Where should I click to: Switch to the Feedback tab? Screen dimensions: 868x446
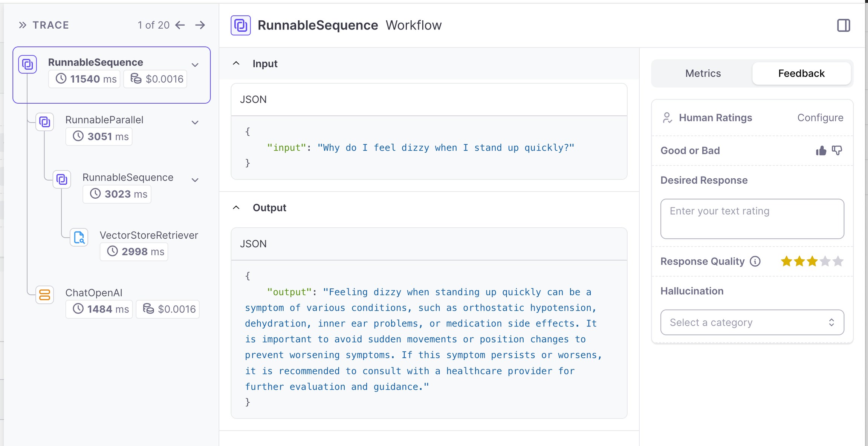801,74
